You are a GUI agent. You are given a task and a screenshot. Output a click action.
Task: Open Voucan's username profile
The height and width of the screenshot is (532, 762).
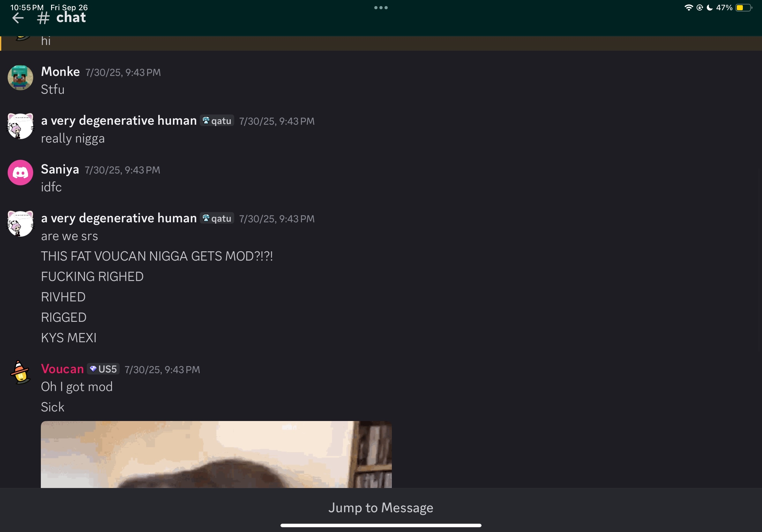click(62, 369)
